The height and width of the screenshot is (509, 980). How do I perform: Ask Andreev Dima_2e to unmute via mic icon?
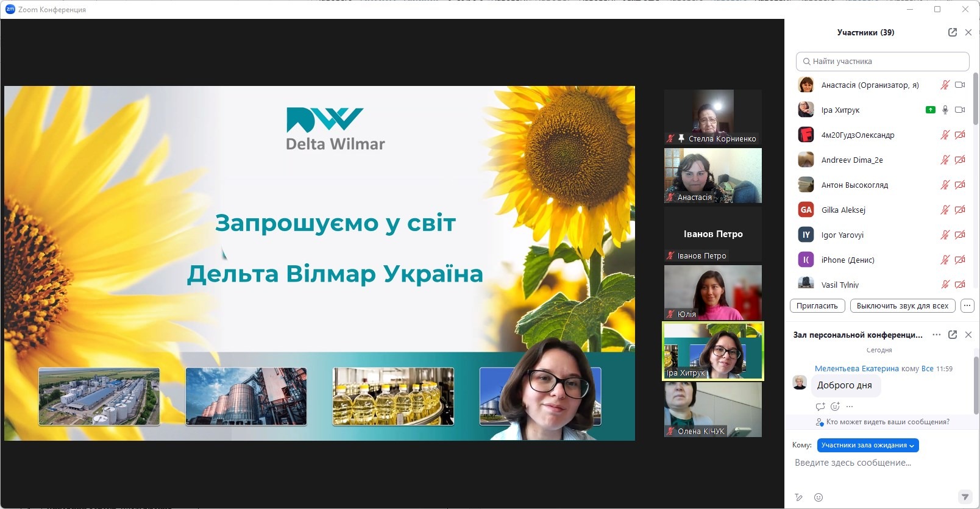coord(945,160)
